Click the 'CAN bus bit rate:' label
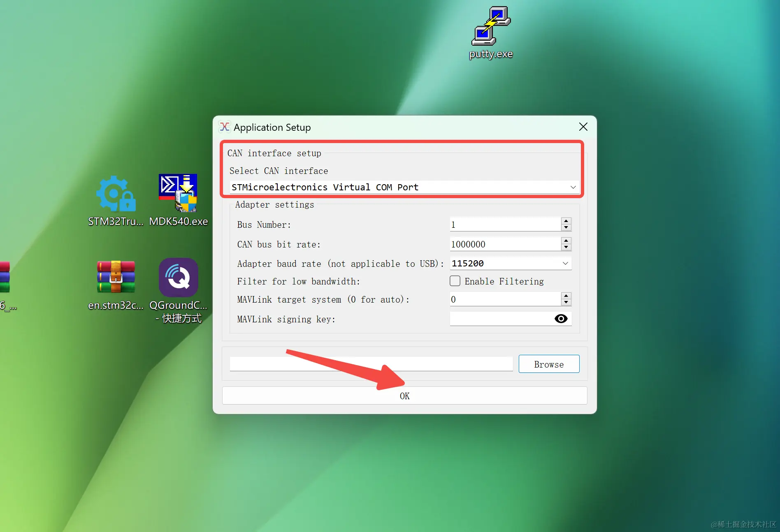 click(279, 244)
